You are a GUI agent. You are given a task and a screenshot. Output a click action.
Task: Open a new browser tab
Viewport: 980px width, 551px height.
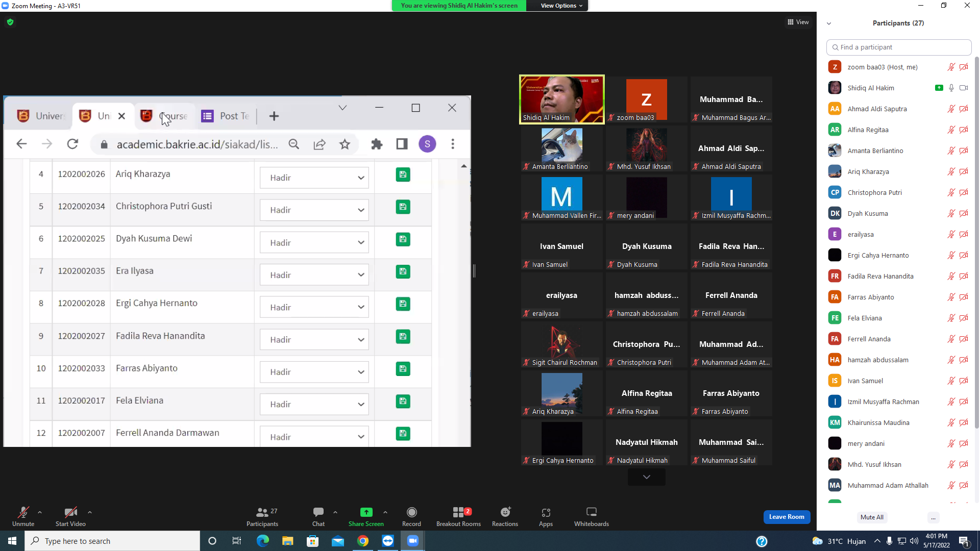(x=274, y=116)
